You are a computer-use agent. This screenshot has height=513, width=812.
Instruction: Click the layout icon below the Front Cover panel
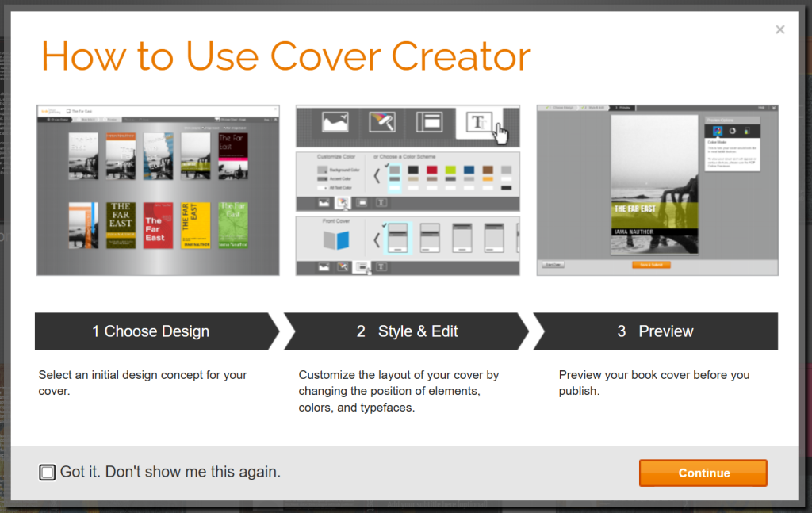tap(362, 266)
